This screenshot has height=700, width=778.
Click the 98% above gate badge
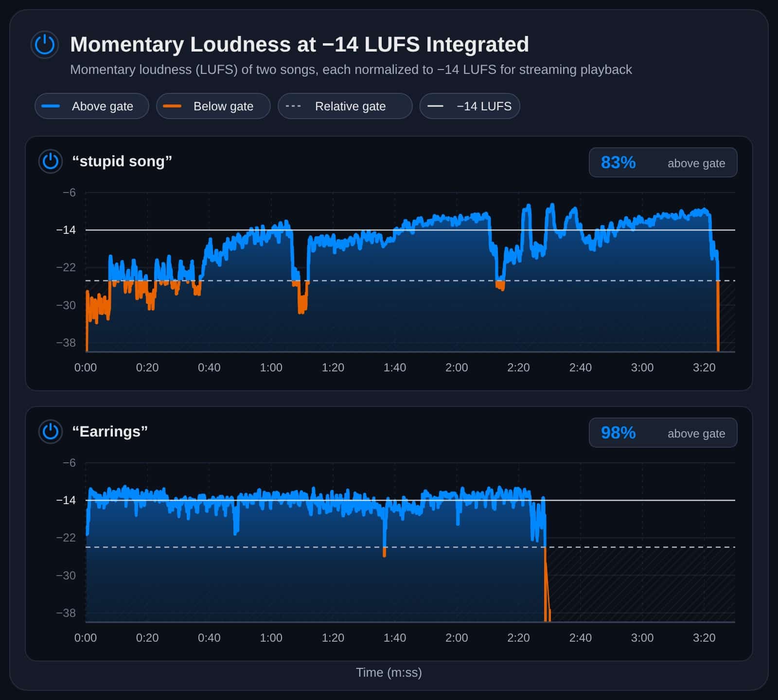[x=663, y=433]
